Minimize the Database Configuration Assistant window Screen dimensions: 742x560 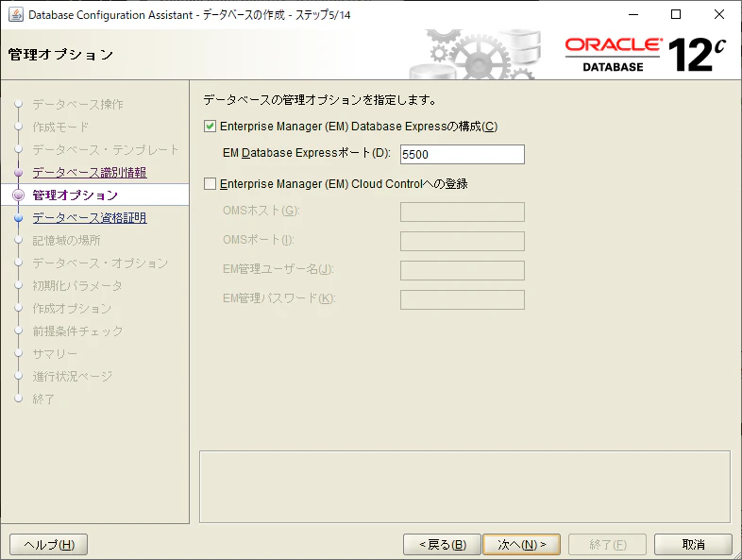pyautogui.click(x=633, y=15)
